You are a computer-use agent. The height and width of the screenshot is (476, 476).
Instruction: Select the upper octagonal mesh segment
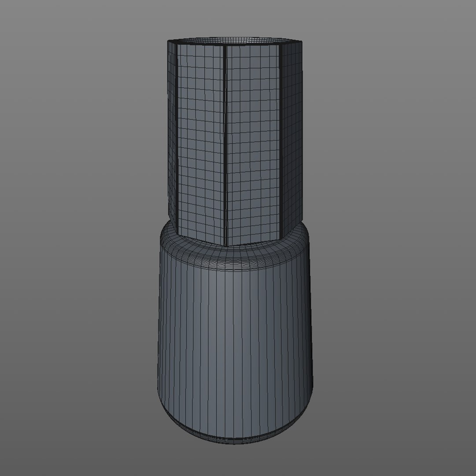(x=235, y=143)
